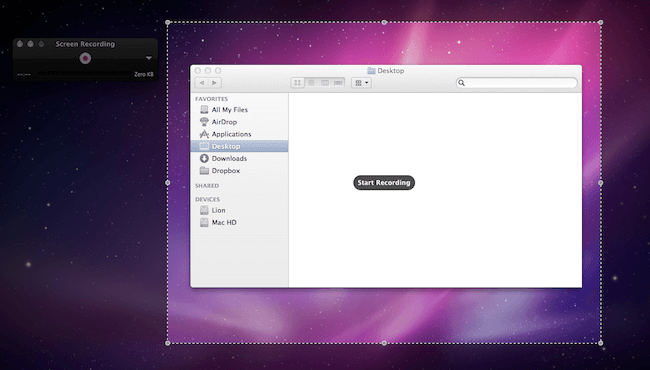Click the AirDrop parachute icon
The width and height of the screenshot is (650, 370).
204,121
